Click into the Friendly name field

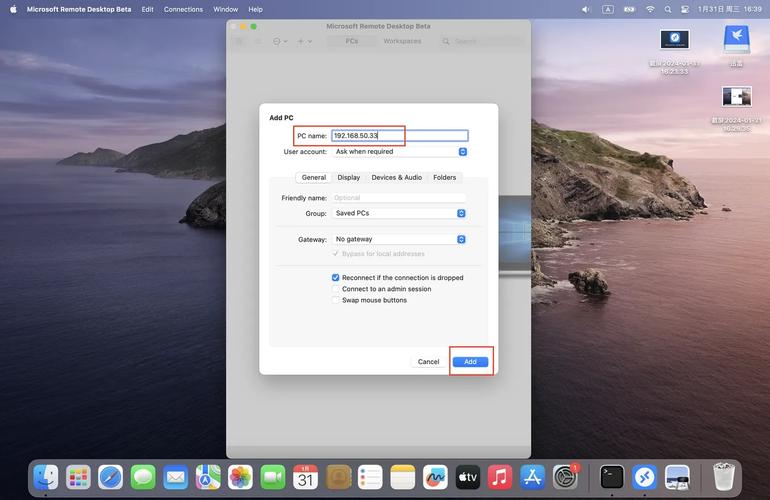[x=399, y=198]
